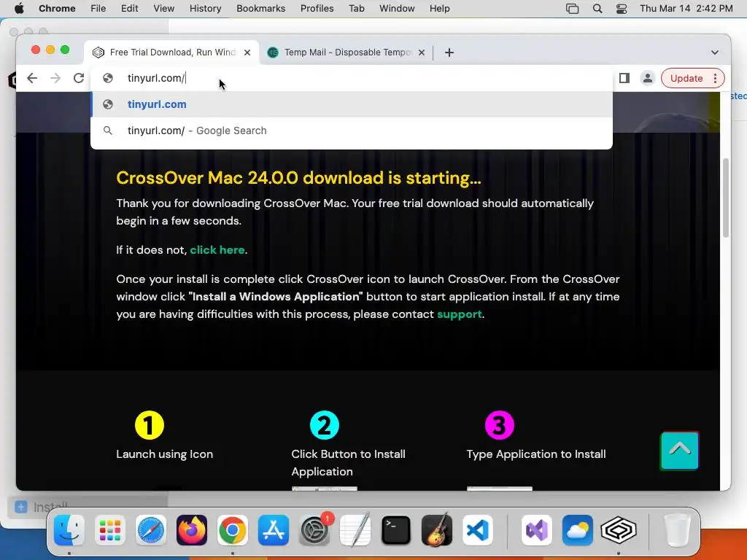Viewport: 747px width, 560px height.
Task: Click the forward navigation arrow
Action: 55,78
